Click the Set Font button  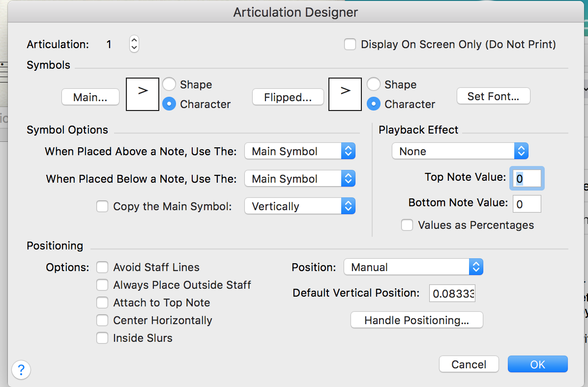coord(493,96)
